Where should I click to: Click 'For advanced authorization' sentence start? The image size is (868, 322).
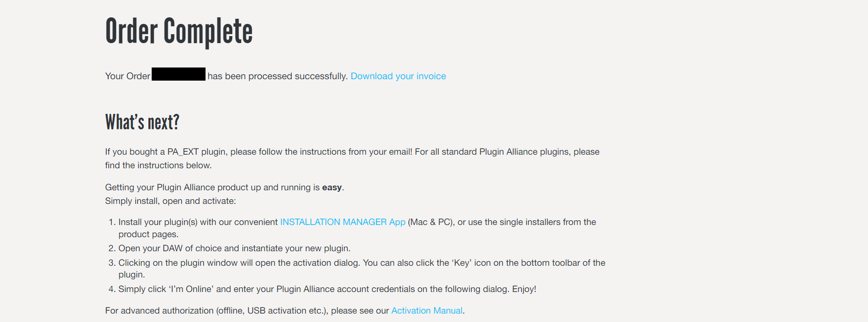(x=159, y=311)
